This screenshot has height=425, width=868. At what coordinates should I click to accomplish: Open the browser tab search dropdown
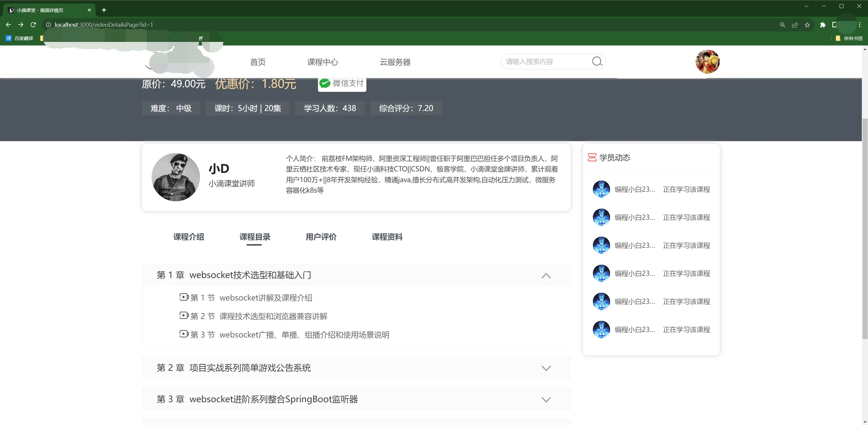pyautogui.click(x=806, y=6)
